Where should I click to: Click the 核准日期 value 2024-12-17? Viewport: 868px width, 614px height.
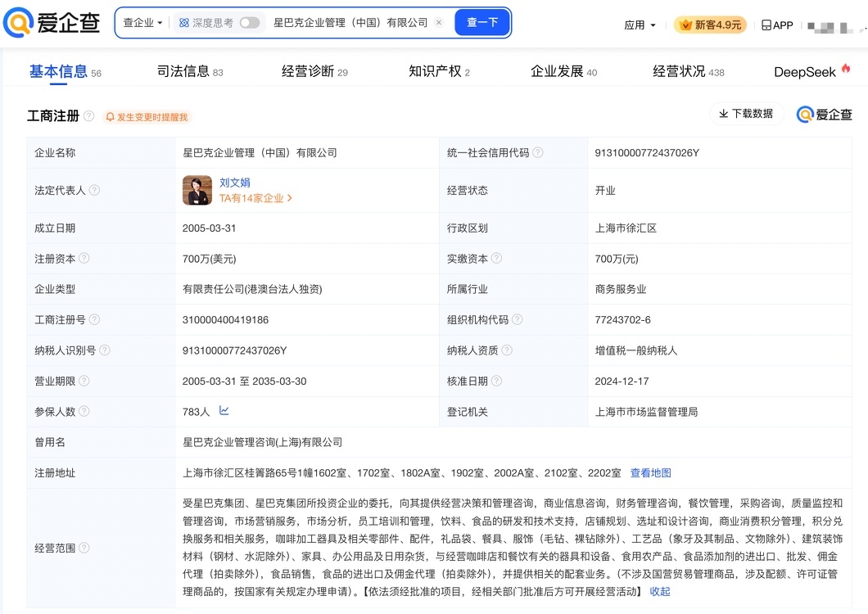pos(622,381)
